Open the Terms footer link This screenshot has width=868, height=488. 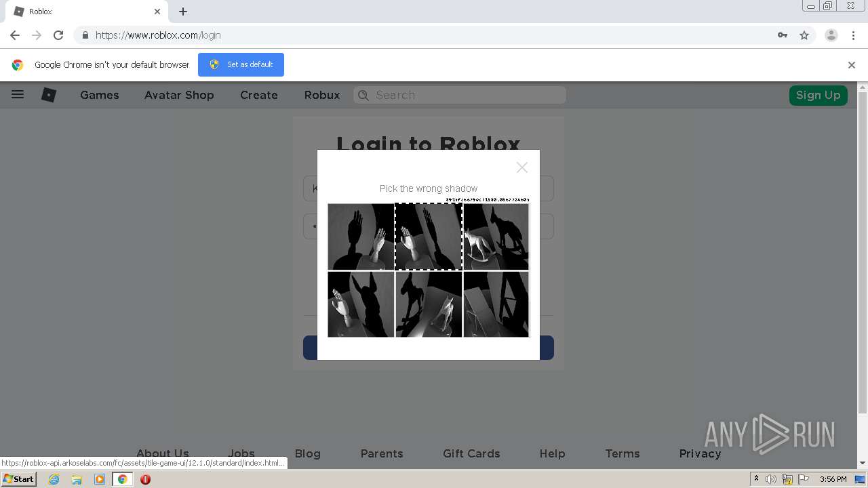tap(623, 453)
